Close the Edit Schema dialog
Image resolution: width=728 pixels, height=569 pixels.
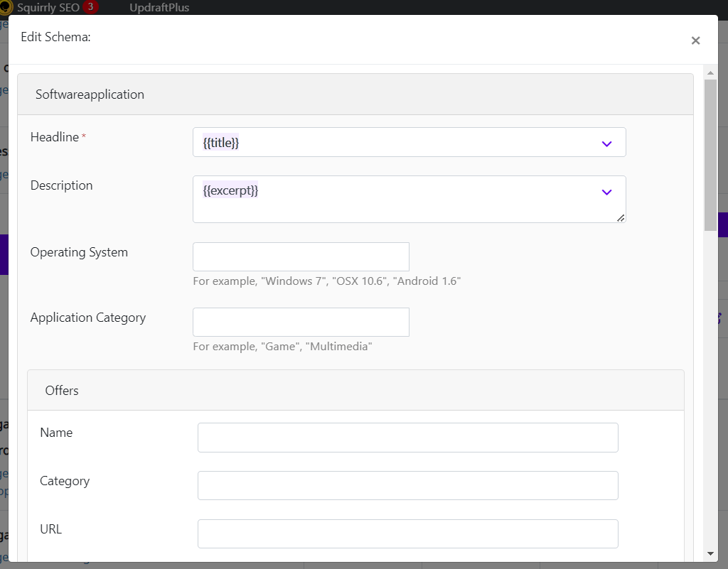695,40
